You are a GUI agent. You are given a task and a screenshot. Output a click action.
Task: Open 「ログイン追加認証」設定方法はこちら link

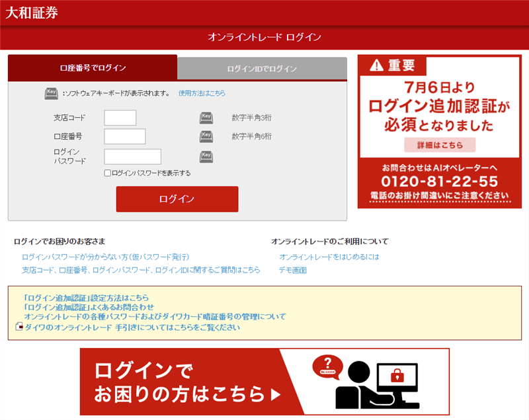pyautogui.click(x=86, y=298)
